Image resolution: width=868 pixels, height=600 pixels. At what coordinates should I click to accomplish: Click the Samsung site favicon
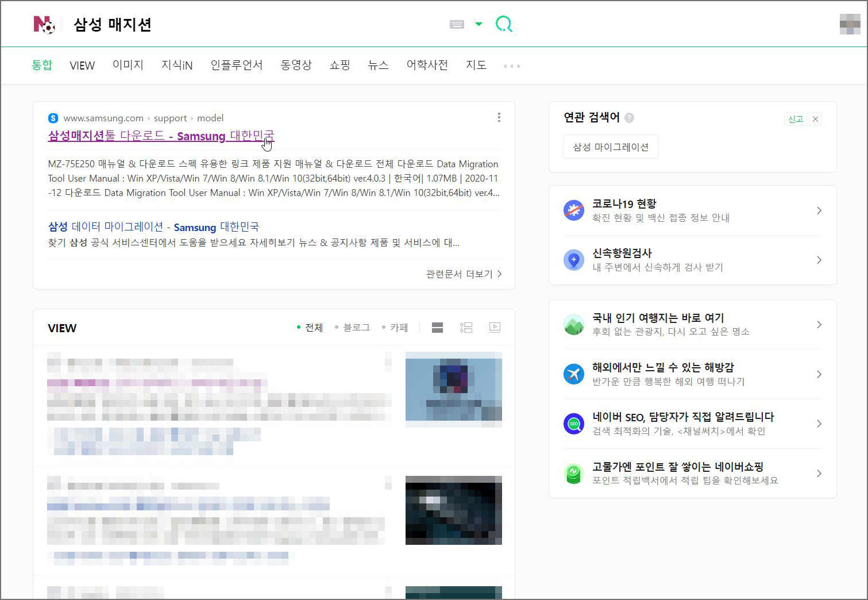pyautogui.click(x=53, y=118)
